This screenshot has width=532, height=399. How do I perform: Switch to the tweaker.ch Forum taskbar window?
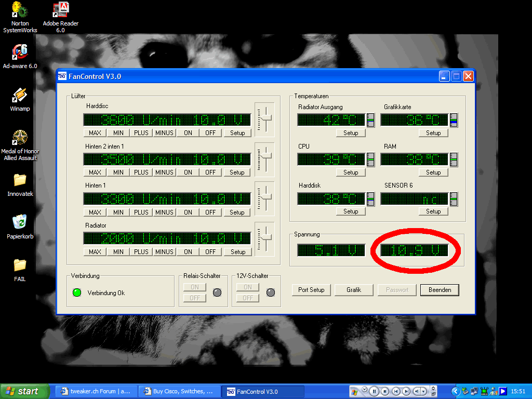click(x=97, y=391)
